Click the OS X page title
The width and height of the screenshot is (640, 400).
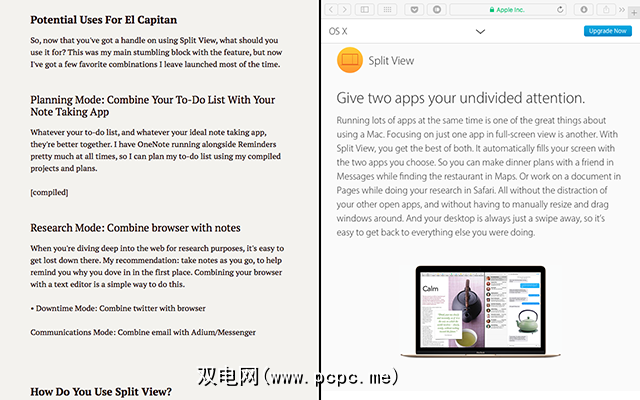coord(338,31)
